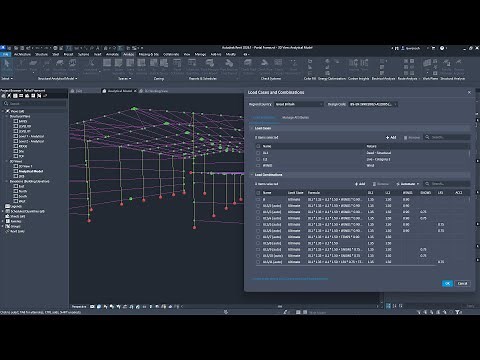Screen dimensions: 480x360
Task: Open the Design Code dropdown
Action: [373, 104]
